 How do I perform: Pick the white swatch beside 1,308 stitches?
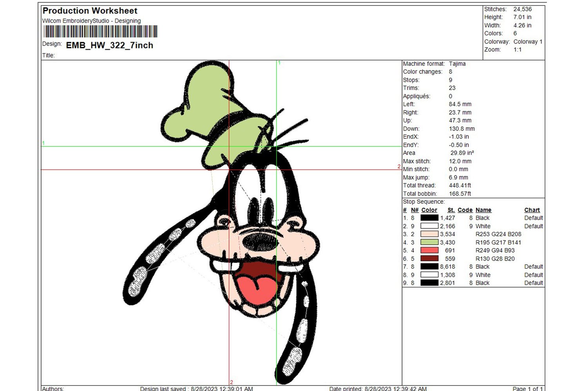click(429, 275)
